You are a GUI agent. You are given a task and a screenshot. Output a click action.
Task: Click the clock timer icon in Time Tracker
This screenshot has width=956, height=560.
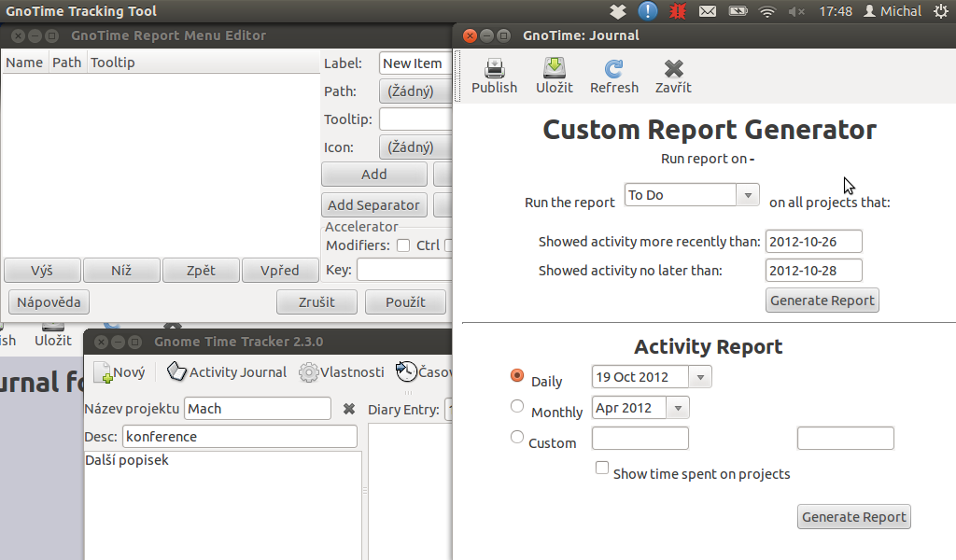tap(406, 371)
